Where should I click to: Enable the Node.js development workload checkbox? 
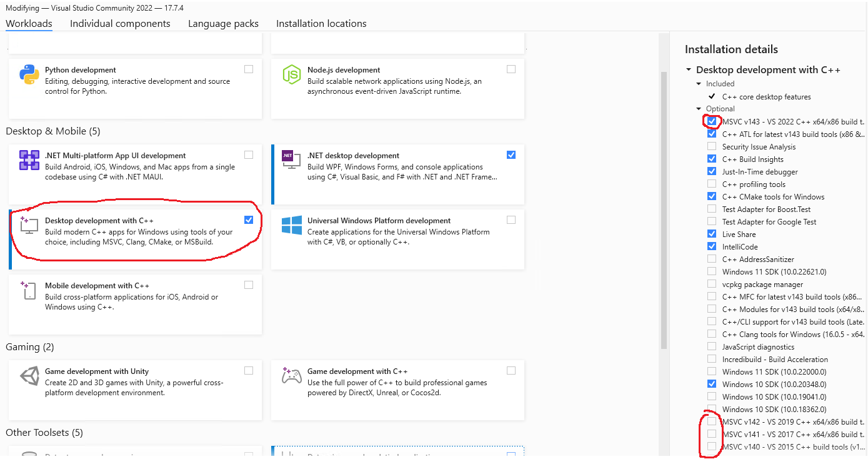coord(511,69)
